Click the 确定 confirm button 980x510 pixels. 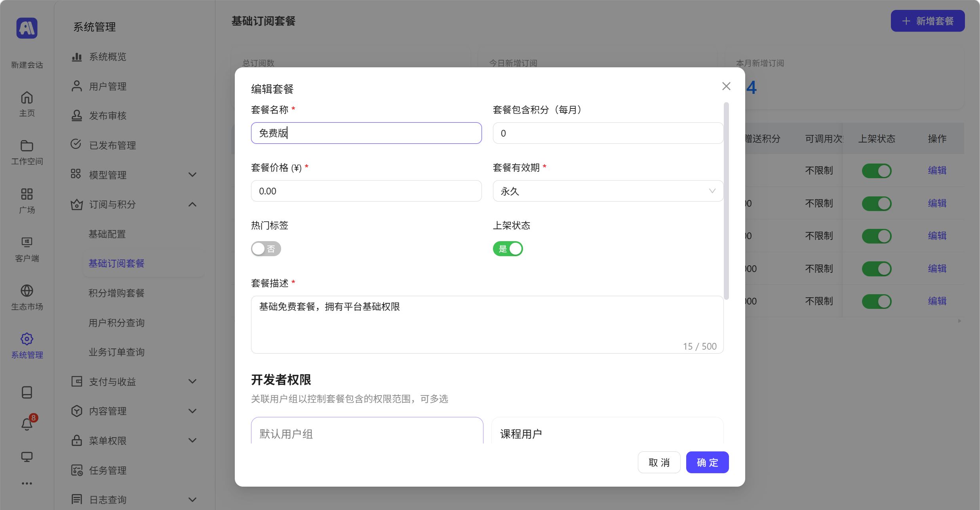[x=707, y=462]
